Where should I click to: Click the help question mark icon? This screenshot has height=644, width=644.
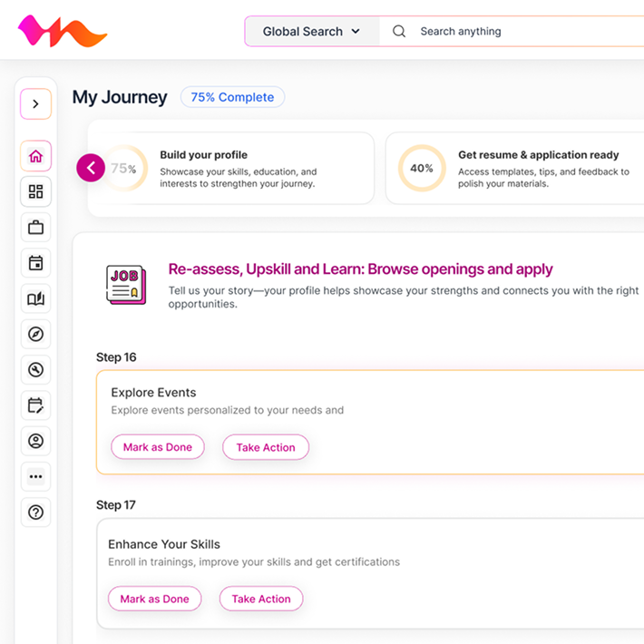35,512
